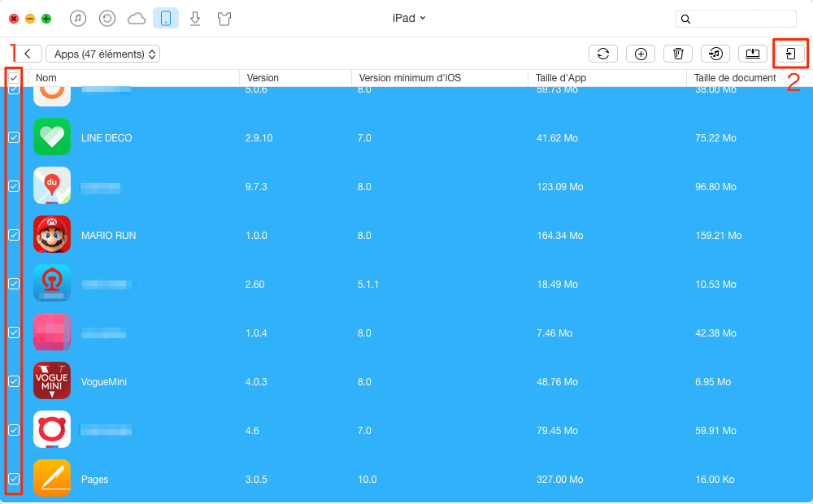Click the version 4.0.3 cell
The width and height of the screenshot is (813, 504).
(256, 381)
